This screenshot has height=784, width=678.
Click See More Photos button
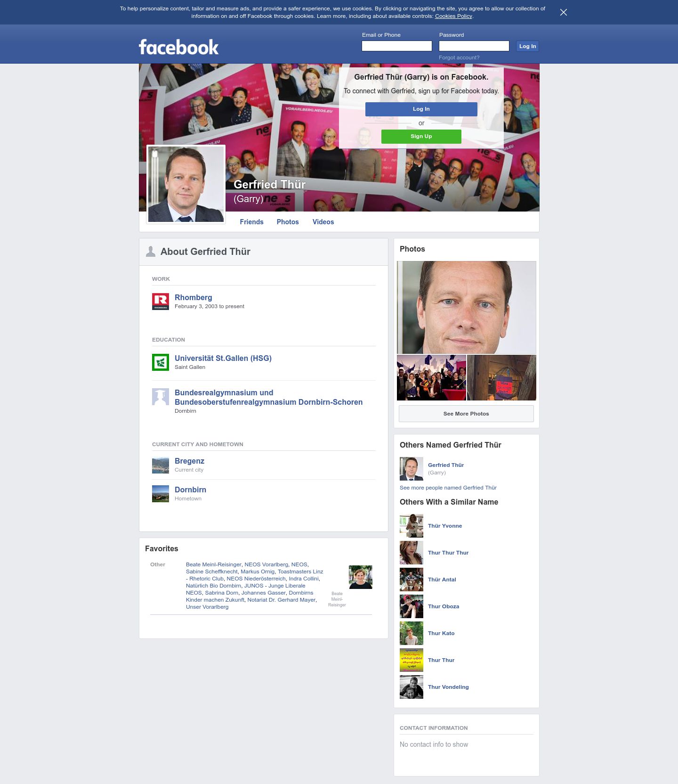[x=466, y=414]
